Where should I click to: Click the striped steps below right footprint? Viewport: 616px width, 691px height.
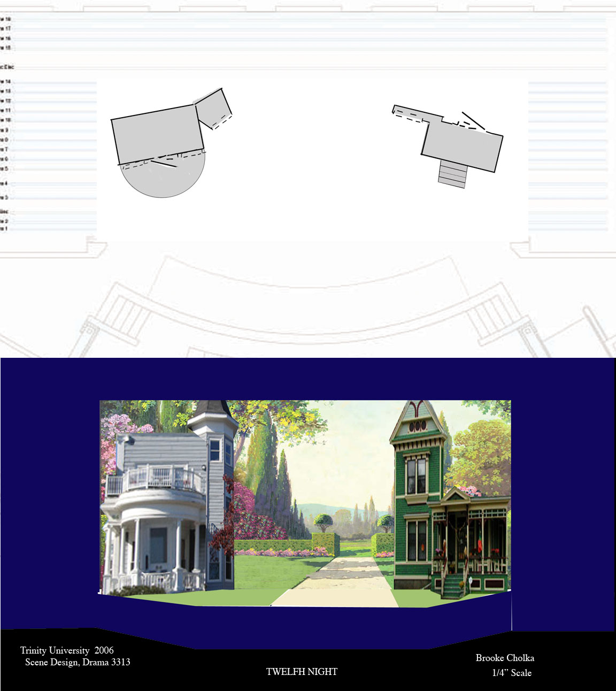tap(452, 174)
